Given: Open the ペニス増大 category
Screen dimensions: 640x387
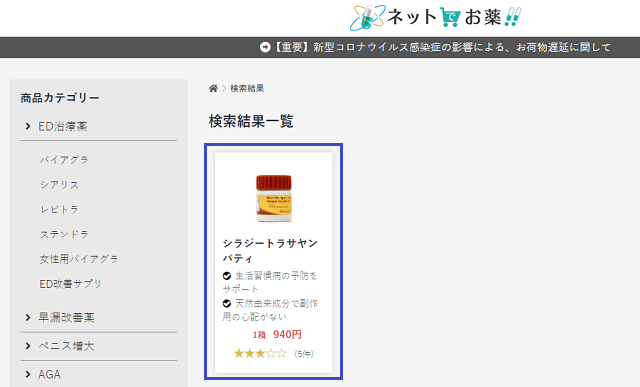Looking at the screenshot, I should (x=67, y=346).
